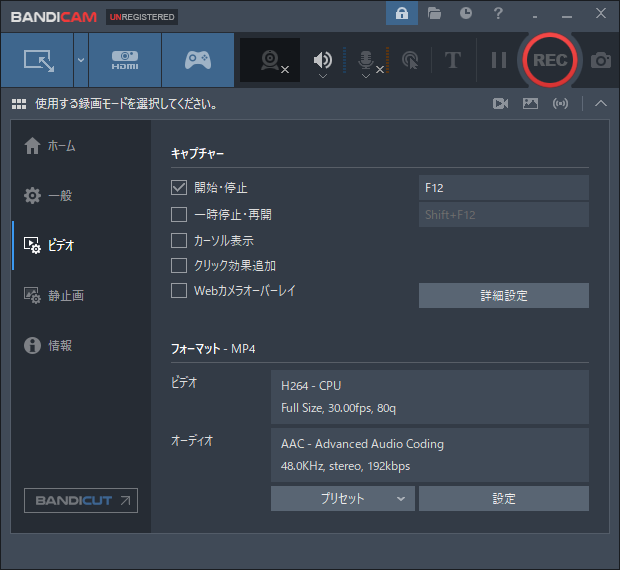Image resolution: width=620 pixels, height=570 pixels.
Task: Open 情報 tab
Action: (x=48, y=345)
